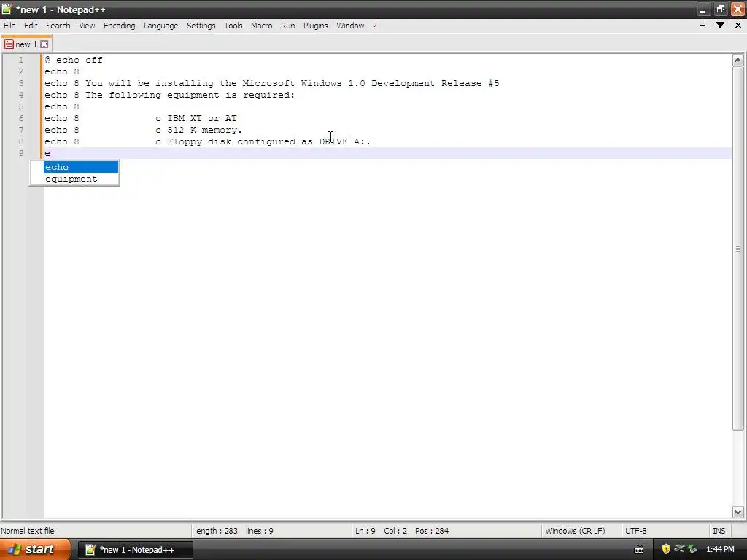Click 'length : 283' in status bar
This screenshot has height=560, width=747.
tap(216, 531)
